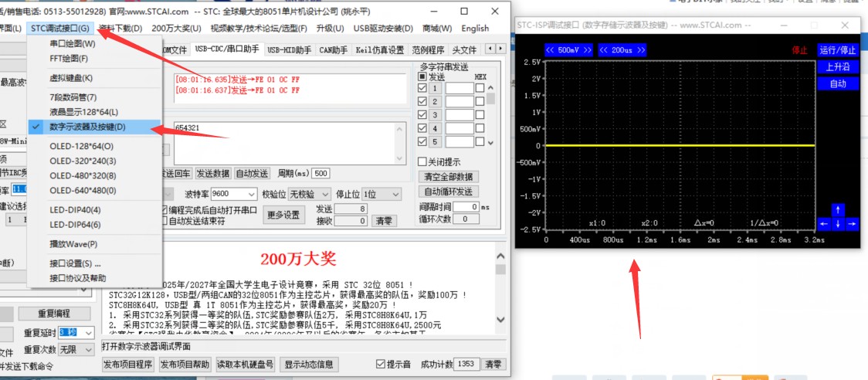Open the 重复延时 dropdown
Screen dimensions: 868x380
(x=89, y=333)
